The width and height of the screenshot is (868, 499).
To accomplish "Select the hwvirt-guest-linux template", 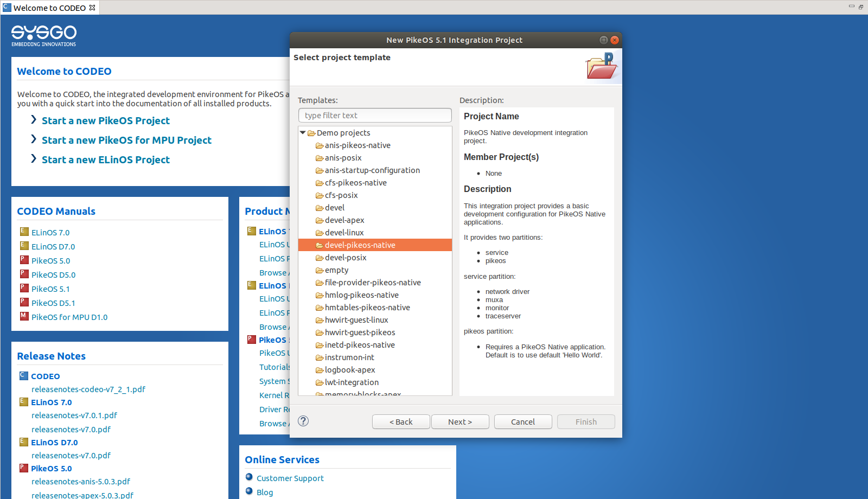I will pyautogui.click(x=356, y=320).
